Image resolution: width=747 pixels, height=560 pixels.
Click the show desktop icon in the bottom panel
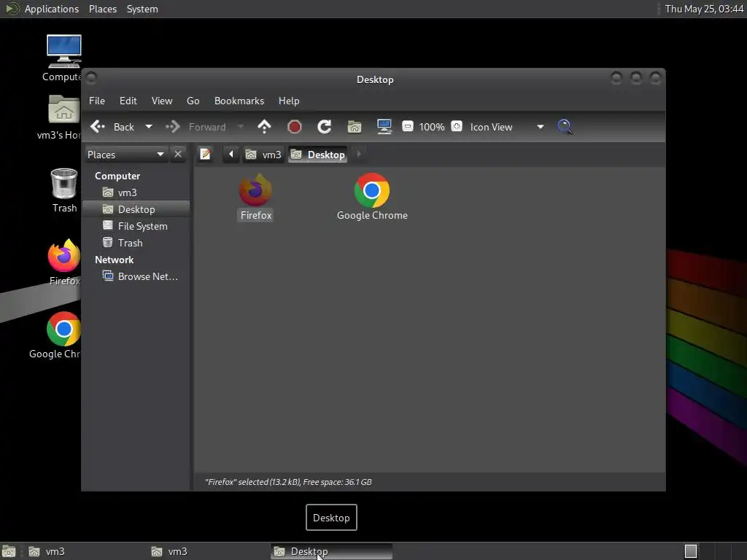[x=9, y=551]
